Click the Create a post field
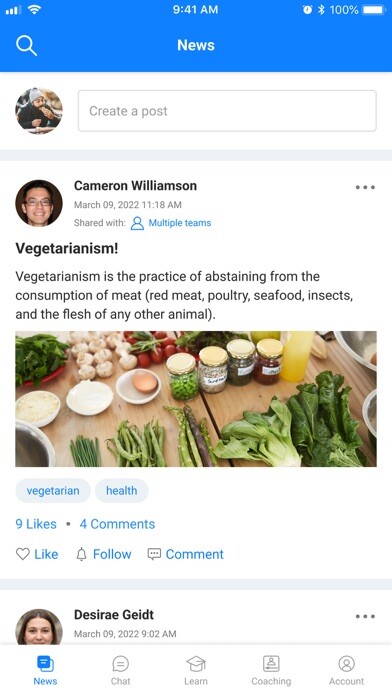The image size is (392, 696). [x=227, y=111]
